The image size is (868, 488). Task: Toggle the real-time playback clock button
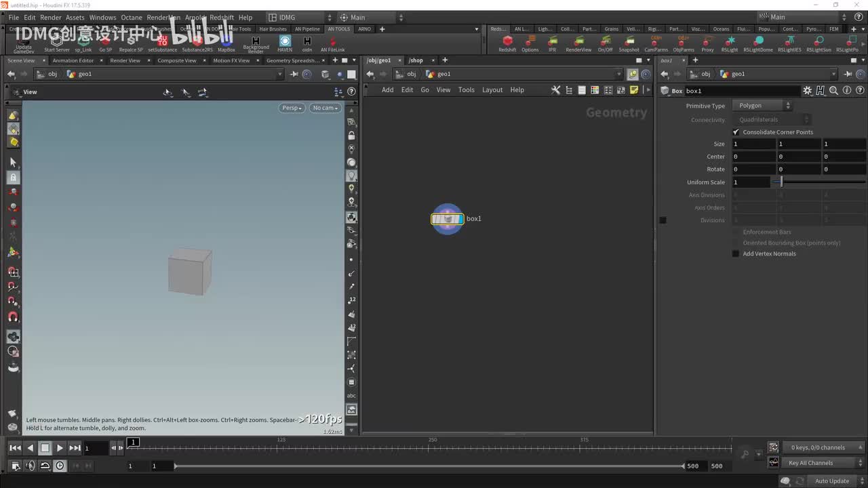60,466
